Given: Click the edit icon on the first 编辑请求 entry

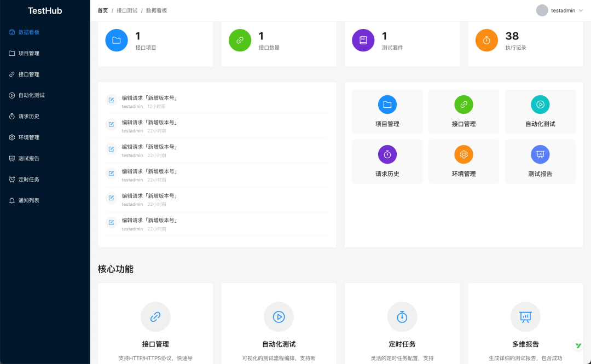Looking at the screenshot, I should (x=111, y=100).
